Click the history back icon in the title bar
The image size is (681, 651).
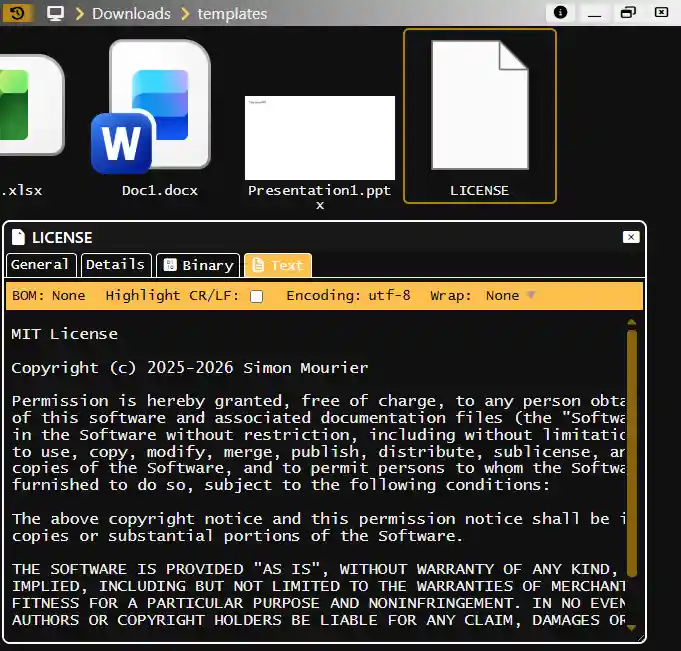pyautogui.click(x=17, y=13)
